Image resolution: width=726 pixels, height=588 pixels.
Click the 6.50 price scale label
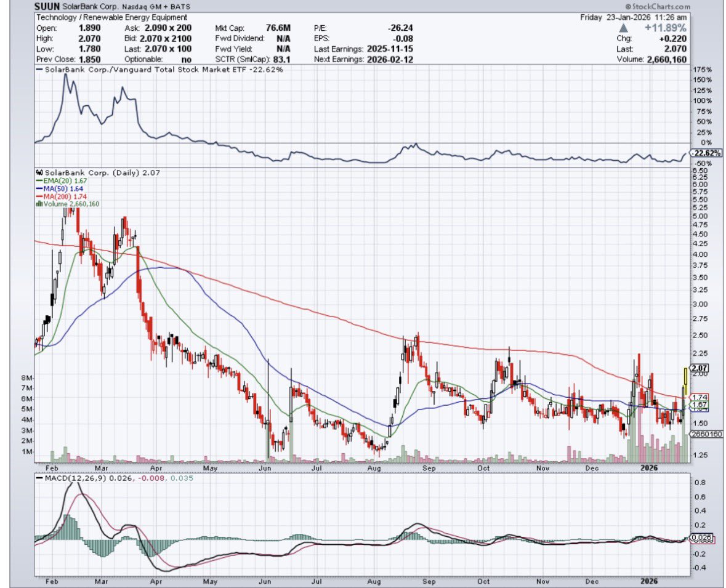701,171
